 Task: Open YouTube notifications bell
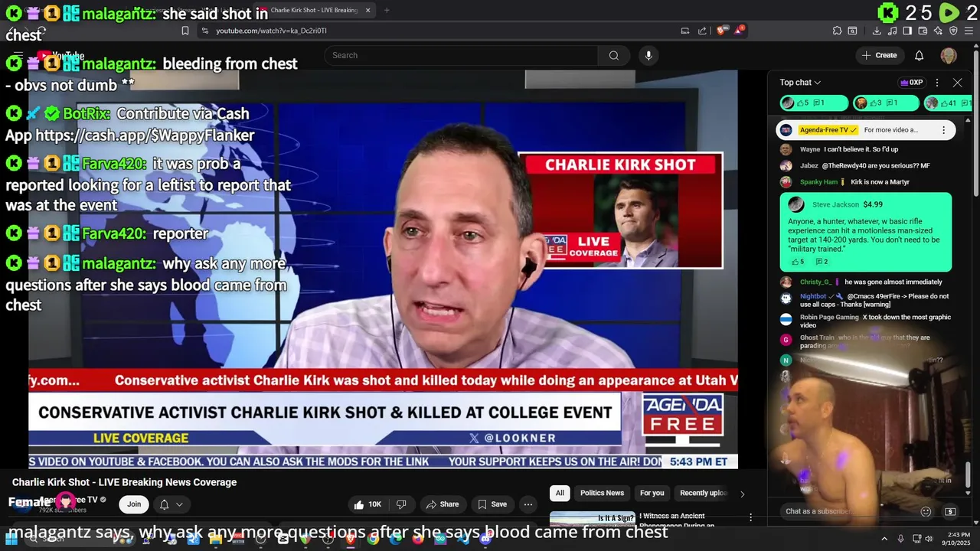pyautogui.click(x=920, y=55)
